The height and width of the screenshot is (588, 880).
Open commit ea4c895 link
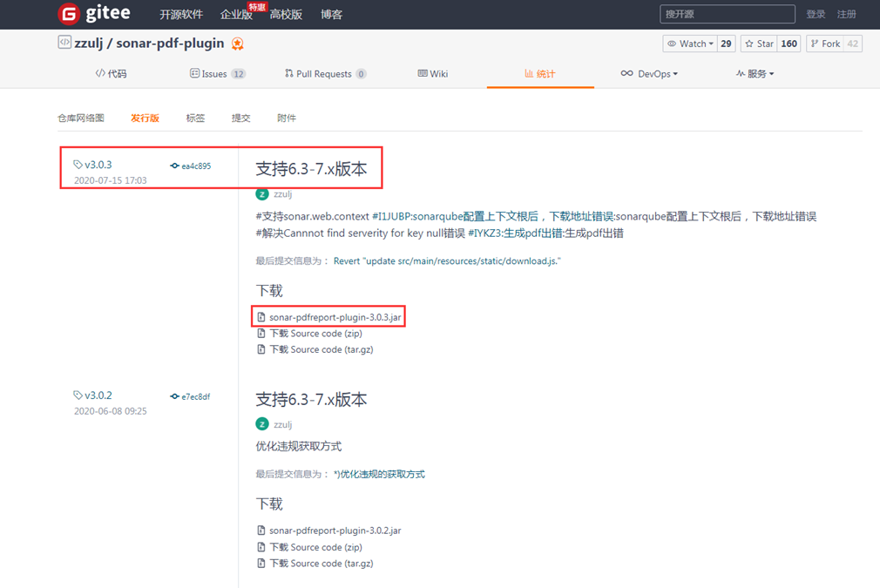pyautogui.click(x=195, y=166)
